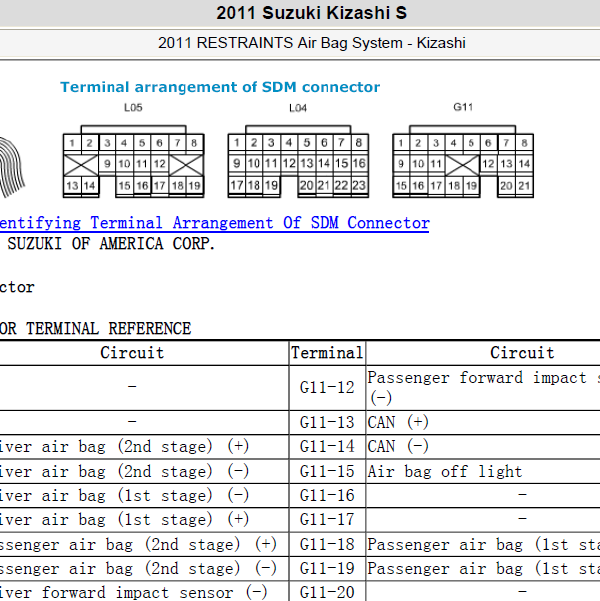
Task: Select the G11-18 terminal cell
Action: [327, 544]
